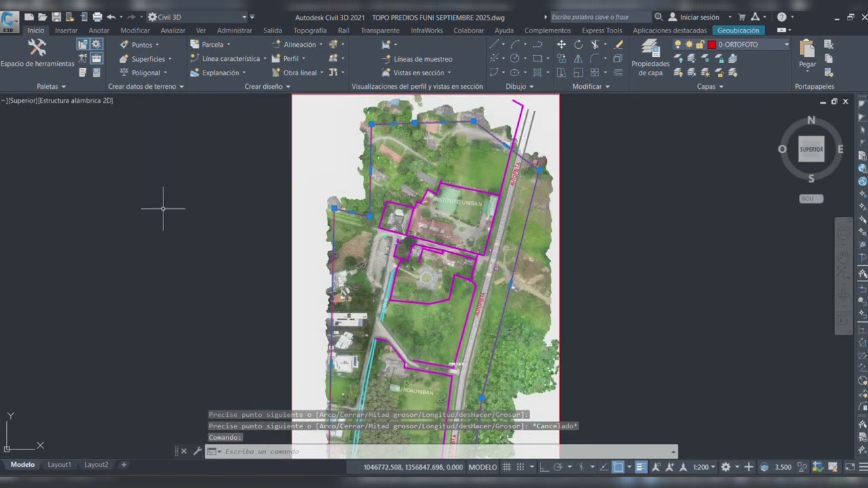This screenshot has width=868, height=488.
Task: Toggle object snap square in status bar
Action: click(x=618, y=467)
